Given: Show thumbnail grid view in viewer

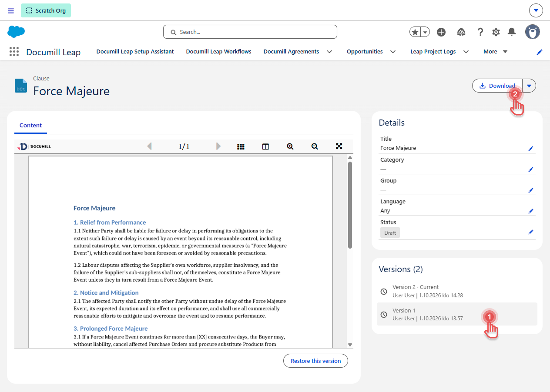Looking at the screenshot, I should point(241,146).
